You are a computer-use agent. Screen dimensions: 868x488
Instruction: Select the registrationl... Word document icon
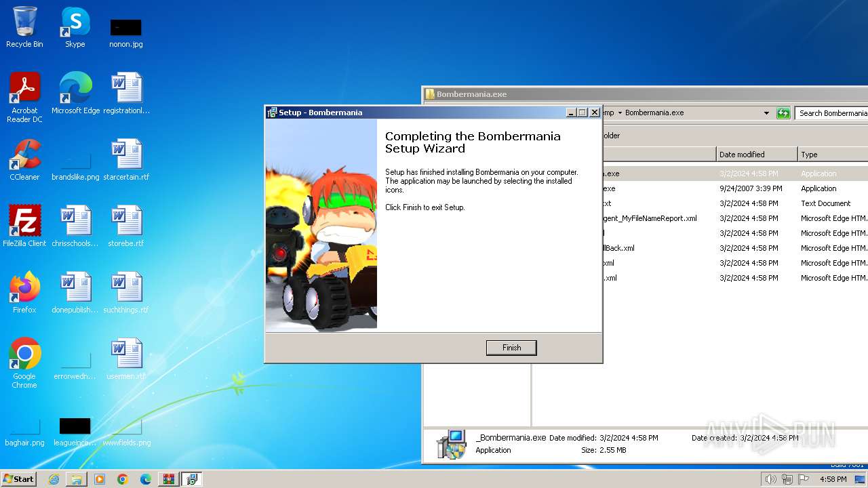[126, 94]
